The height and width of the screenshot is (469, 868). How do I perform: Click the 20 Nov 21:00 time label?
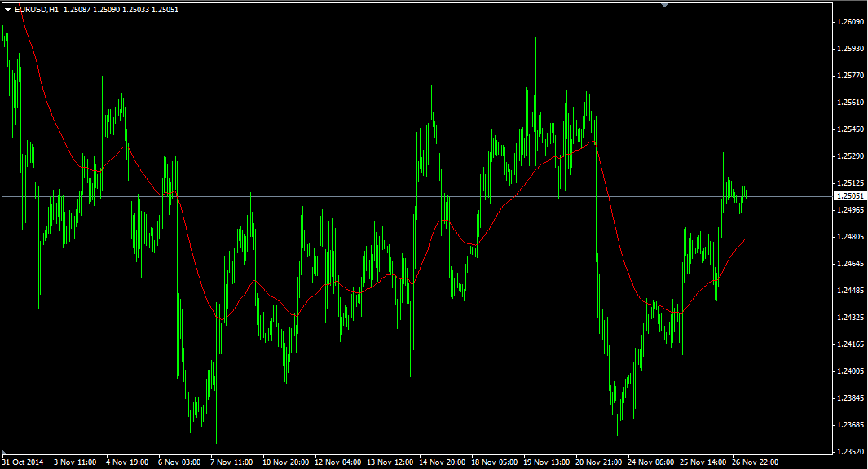[598, 462]
